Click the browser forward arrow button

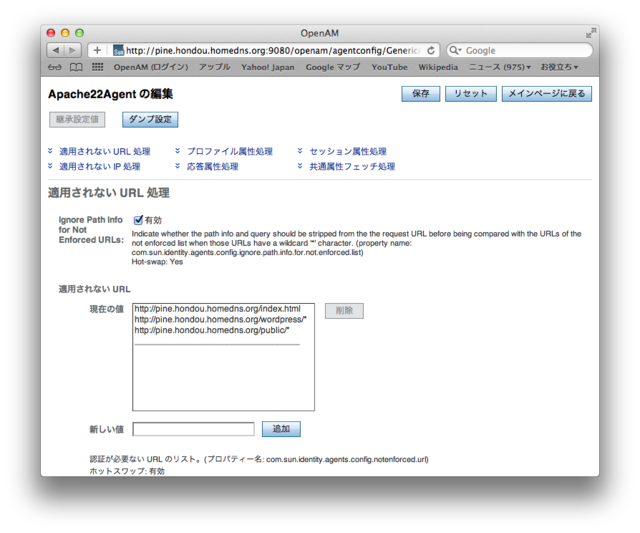click(75, 50)
